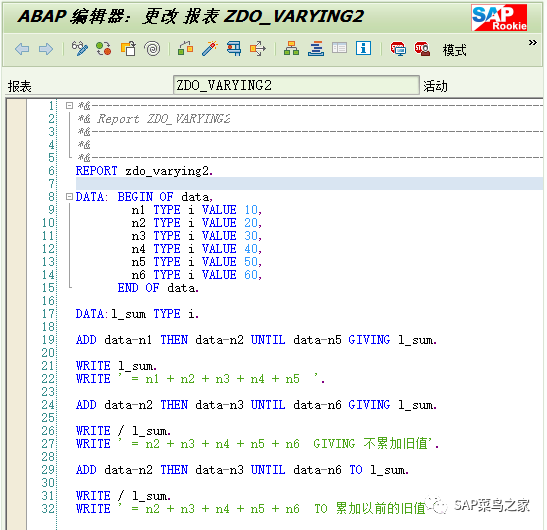Click the 模式 pattern button
Image resolution: width=547 pixels, height=530 pixels.
click(x=454, y=50)
